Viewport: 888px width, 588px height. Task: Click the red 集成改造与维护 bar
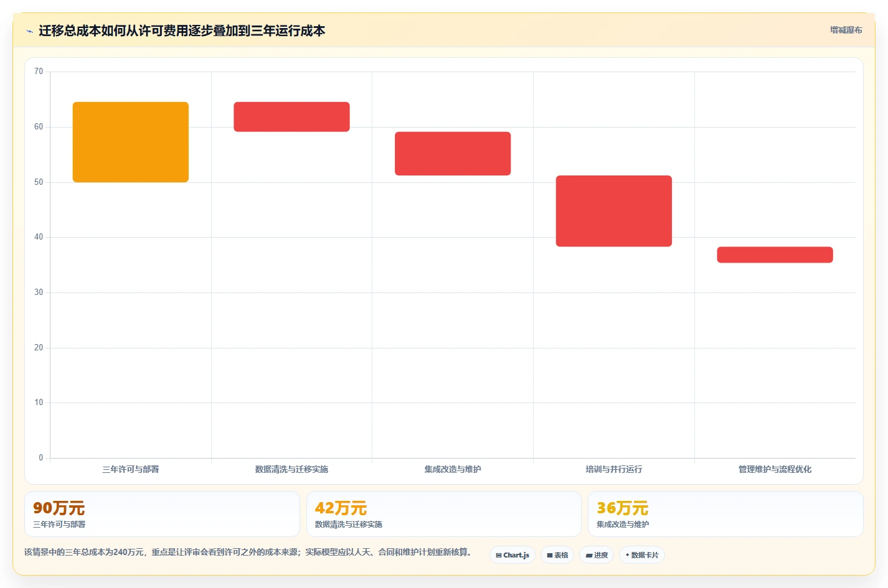[x=453, y=154]
